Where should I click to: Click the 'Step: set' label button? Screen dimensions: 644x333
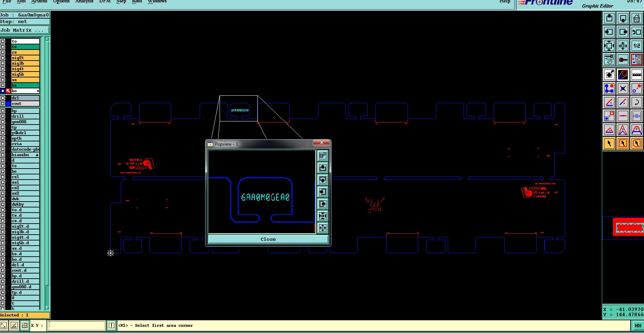click(25, 21)
